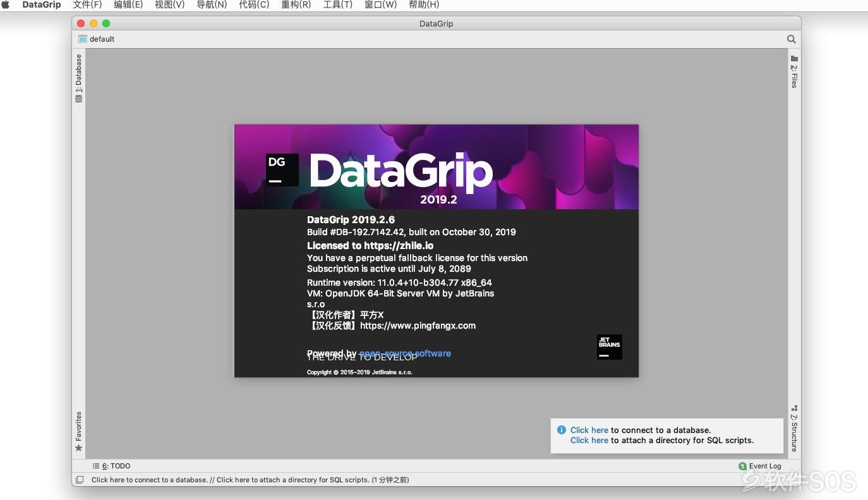Click here to connect to a database
This screenshot has width=868, height=500.
point(589,430)
